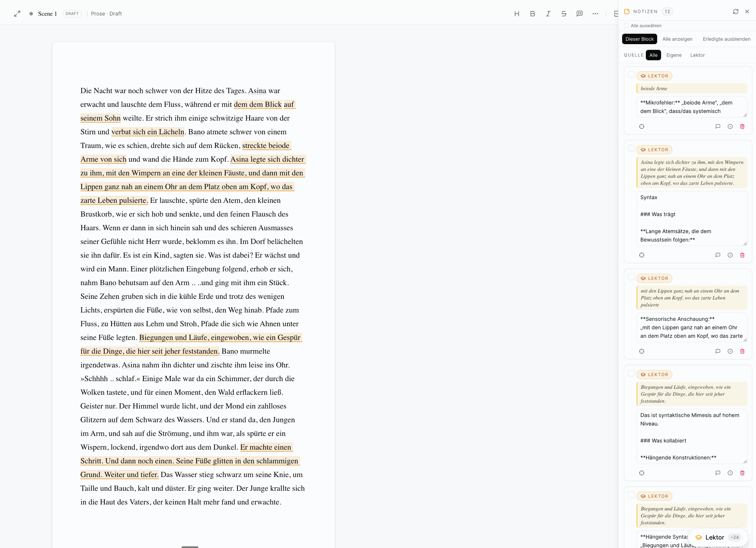Locate the 'beiode Arme' note in text
This screenshot has height=548, width=756.
641,127
